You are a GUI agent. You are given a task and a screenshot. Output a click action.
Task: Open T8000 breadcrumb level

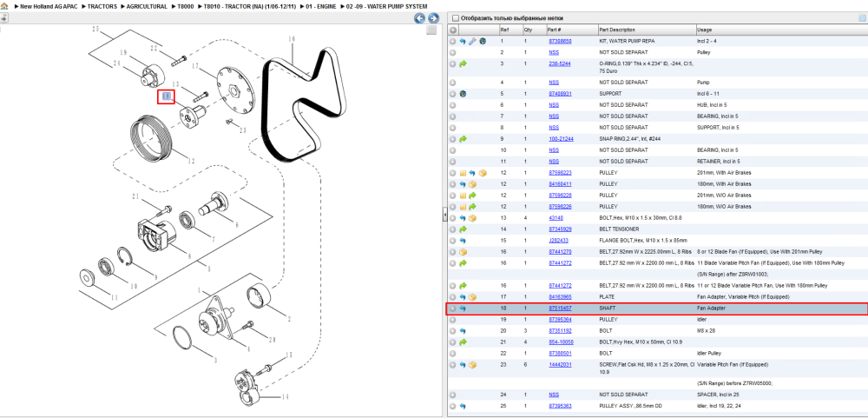(186, 6)
